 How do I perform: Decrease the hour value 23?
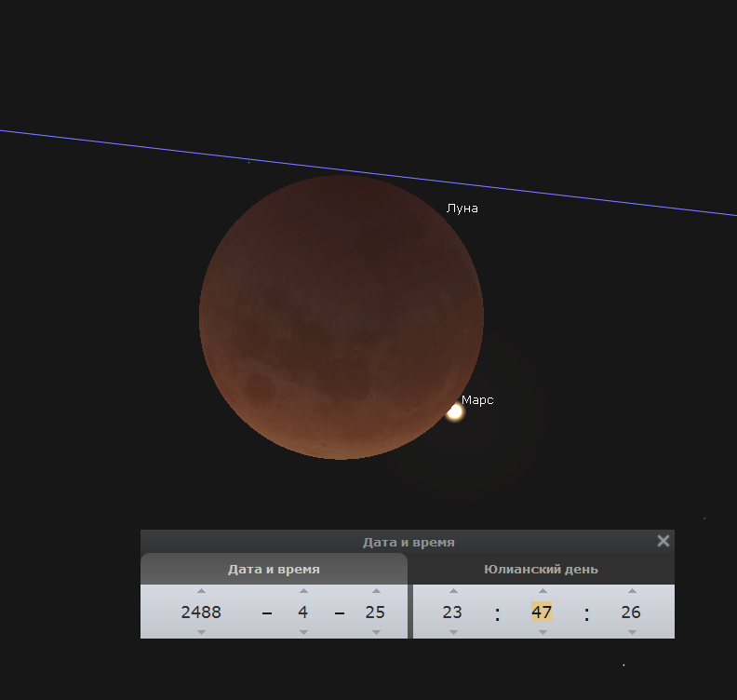(x=453, y=632)
